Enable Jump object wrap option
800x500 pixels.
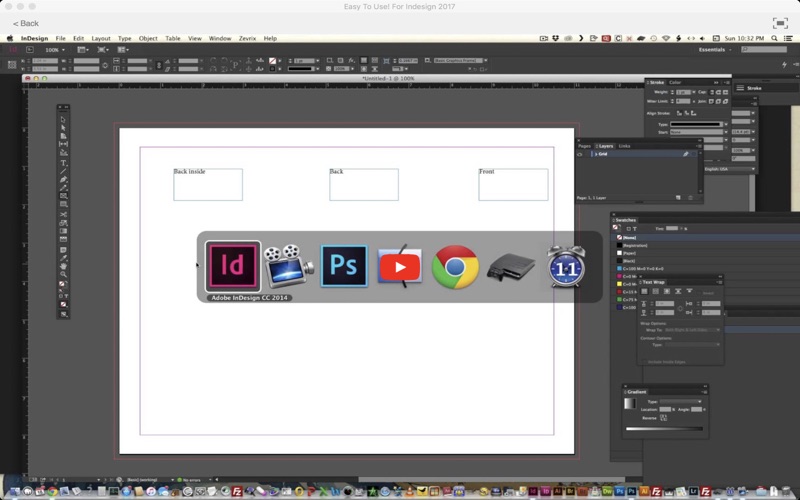(x=678, y=291)
